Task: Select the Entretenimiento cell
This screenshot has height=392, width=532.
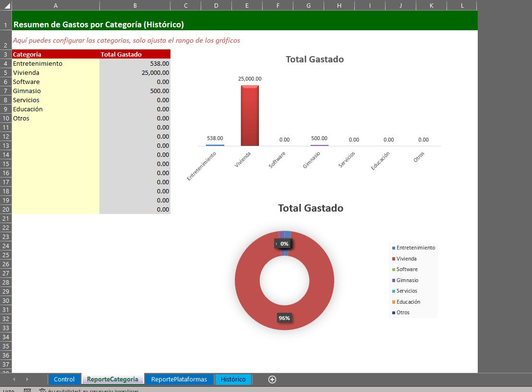Action: [56, 63]
